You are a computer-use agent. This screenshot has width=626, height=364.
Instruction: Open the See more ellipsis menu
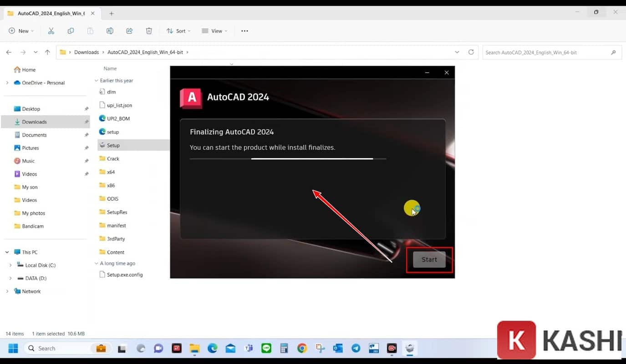[x=244, y=31]
